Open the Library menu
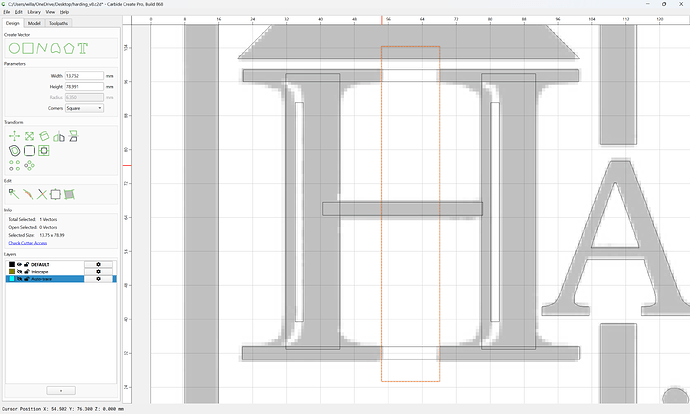 [x=34, y=12]
